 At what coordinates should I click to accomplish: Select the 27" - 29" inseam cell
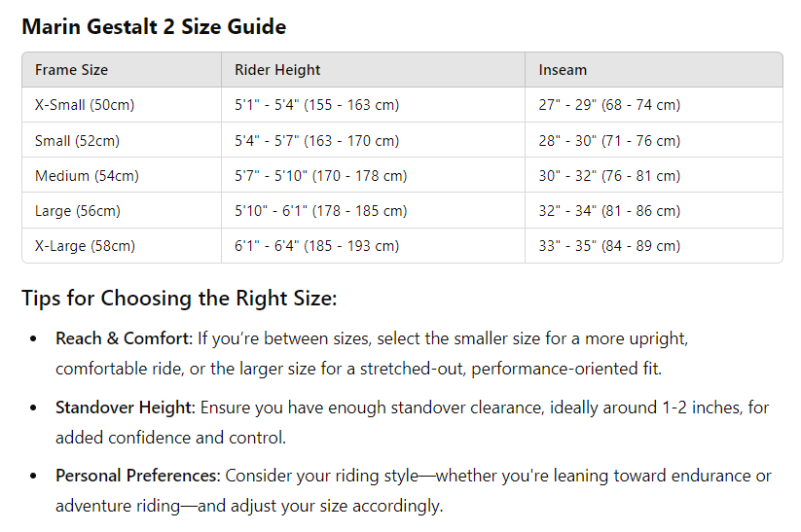tap(609, 105)
